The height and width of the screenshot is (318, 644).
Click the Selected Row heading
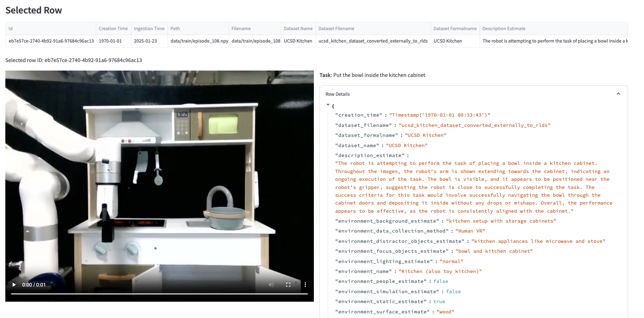tap(34, 10)
